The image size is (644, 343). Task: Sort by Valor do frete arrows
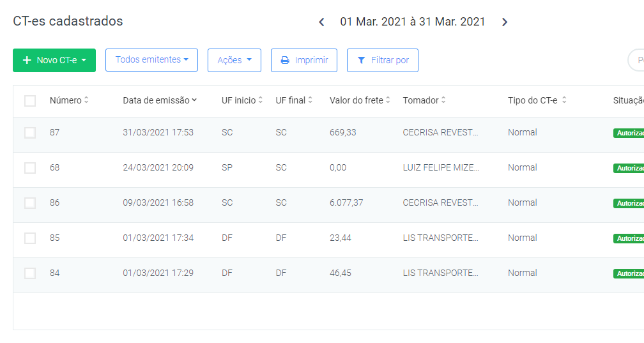coord(388,101)
